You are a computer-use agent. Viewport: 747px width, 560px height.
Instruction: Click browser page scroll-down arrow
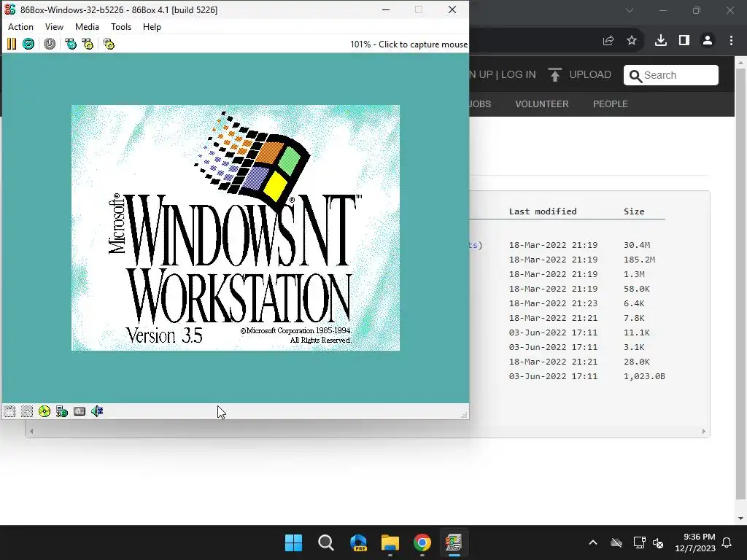[741, 518]
